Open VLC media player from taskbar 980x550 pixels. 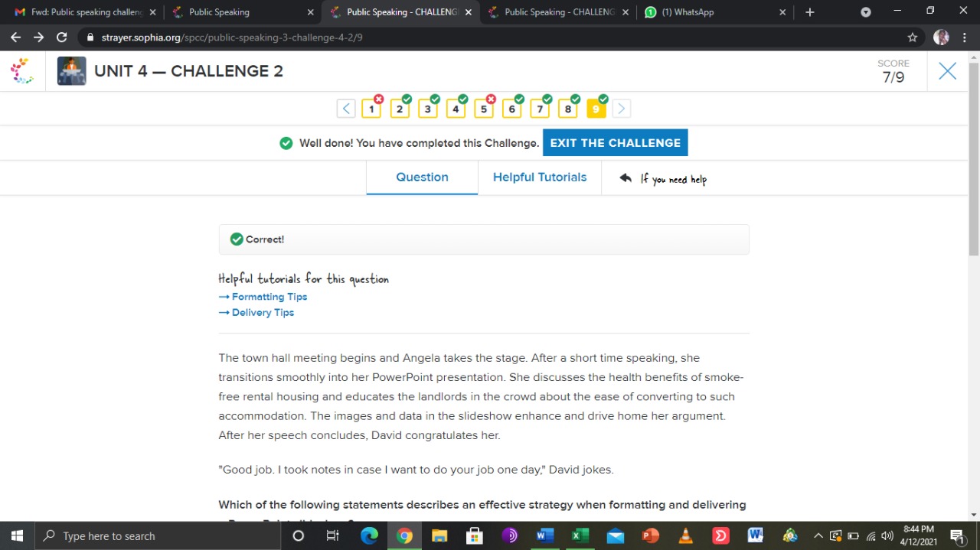(686, 535)
